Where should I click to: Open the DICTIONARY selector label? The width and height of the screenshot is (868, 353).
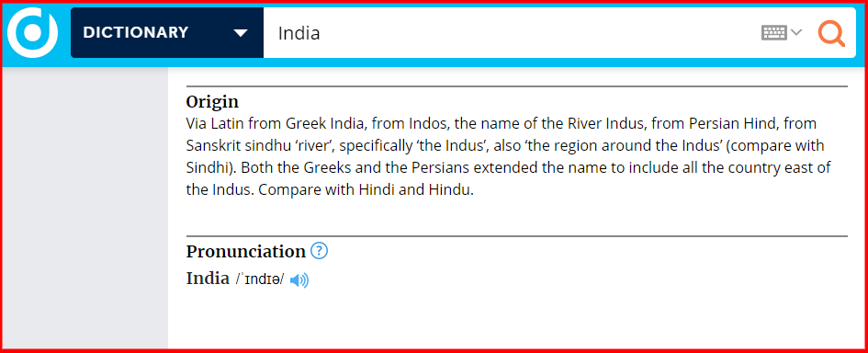(x=136, y=33)
